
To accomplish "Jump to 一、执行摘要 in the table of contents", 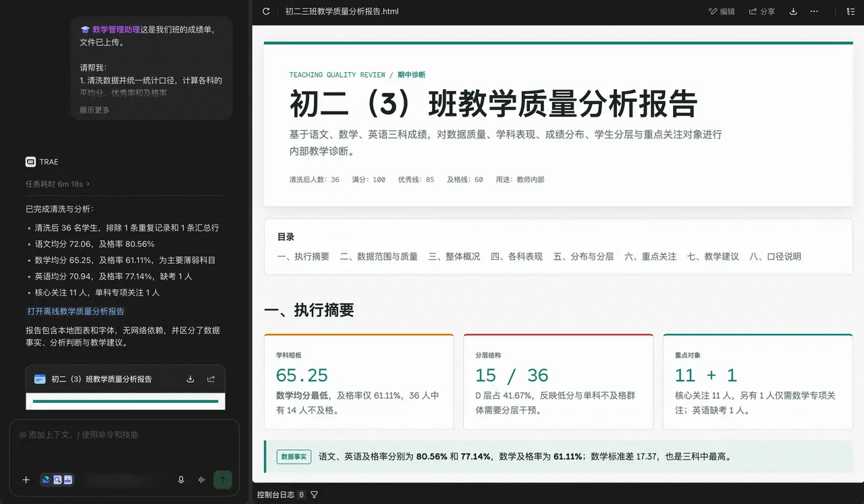I will [303, 256].
